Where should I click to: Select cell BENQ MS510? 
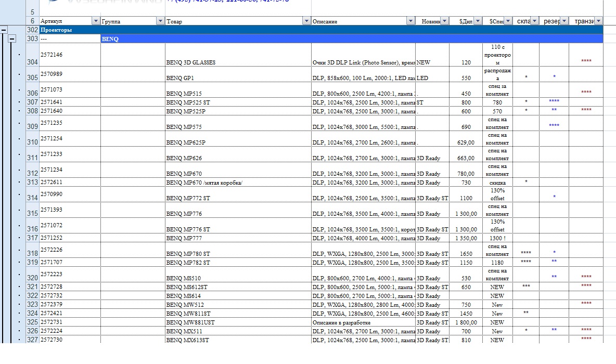coord(238,275)
